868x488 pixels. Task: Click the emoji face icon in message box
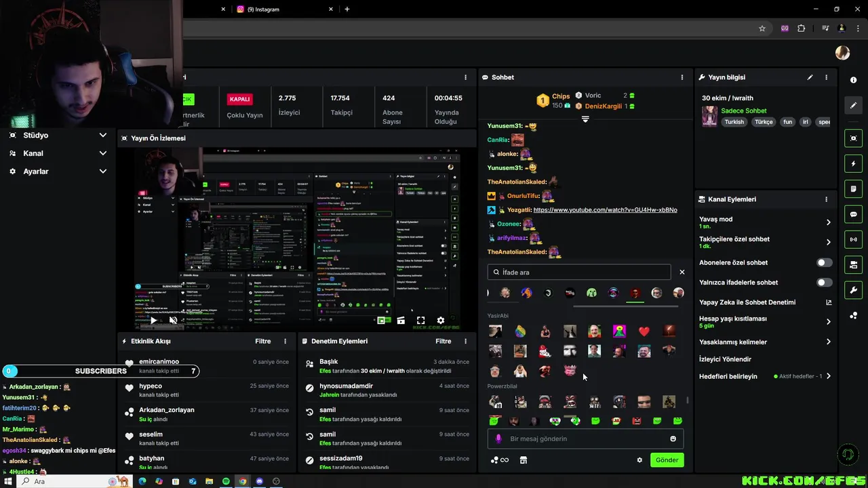pyautogui.click(x=673, y=439)
